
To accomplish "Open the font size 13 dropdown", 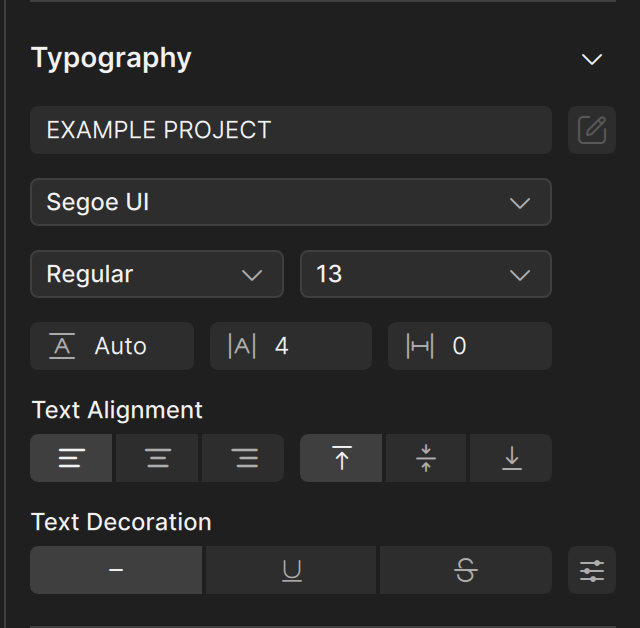I will coord(426,274).
